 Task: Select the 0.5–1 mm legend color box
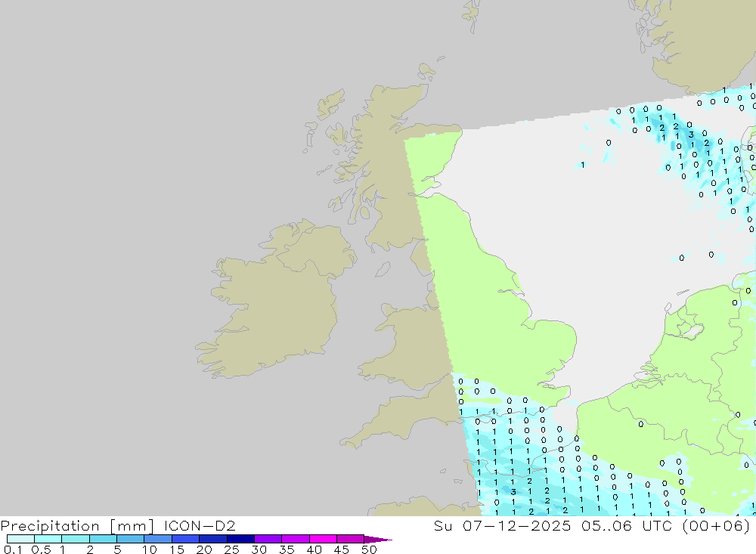click(x=48, y=539)
